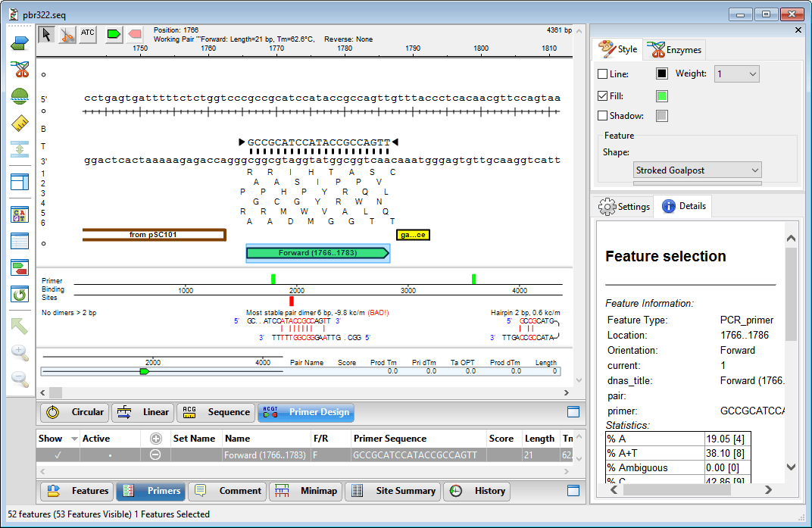This screenshot has height=528, width=812.
Task: Select the Forward (1766..1783) primer arrow
Action: tap(318, 253)
